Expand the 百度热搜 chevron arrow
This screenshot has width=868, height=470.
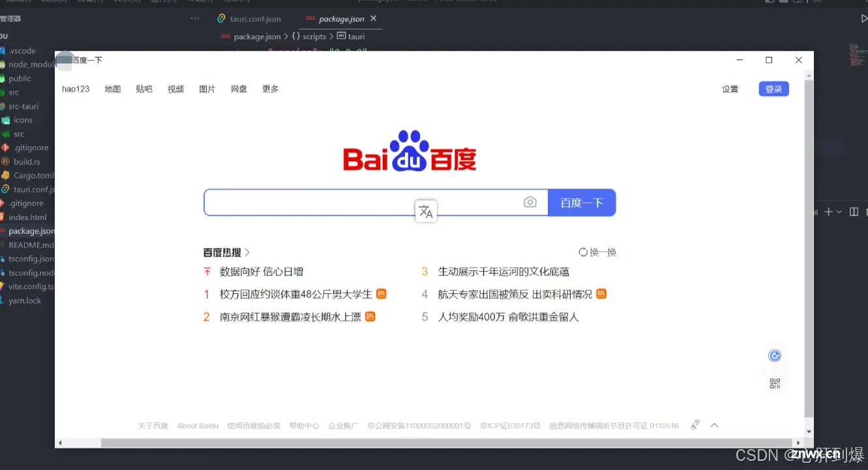point(247,252)
